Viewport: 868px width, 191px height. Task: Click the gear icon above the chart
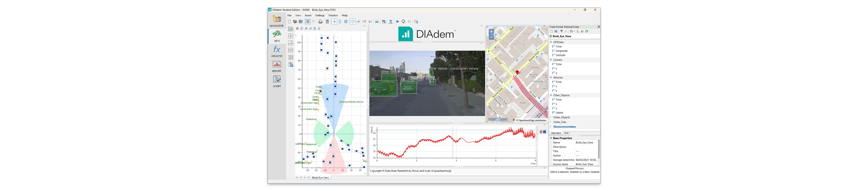[297, 29]
